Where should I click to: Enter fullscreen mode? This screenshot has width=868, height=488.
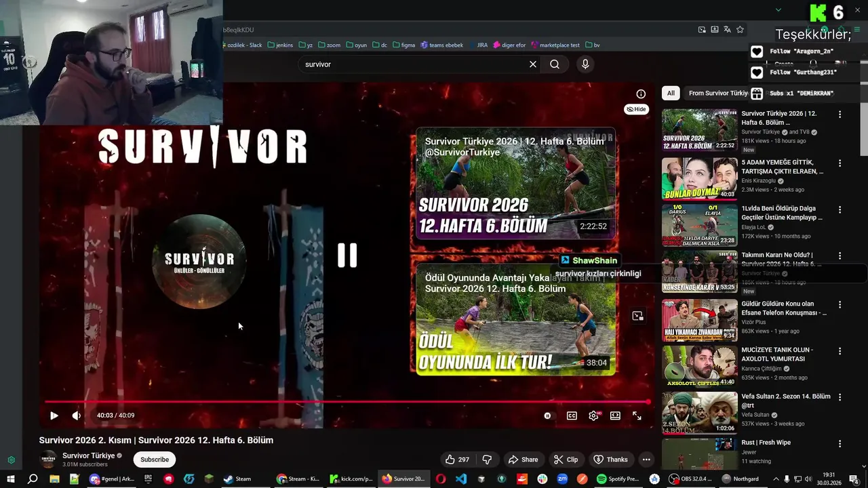pos(637,415)
